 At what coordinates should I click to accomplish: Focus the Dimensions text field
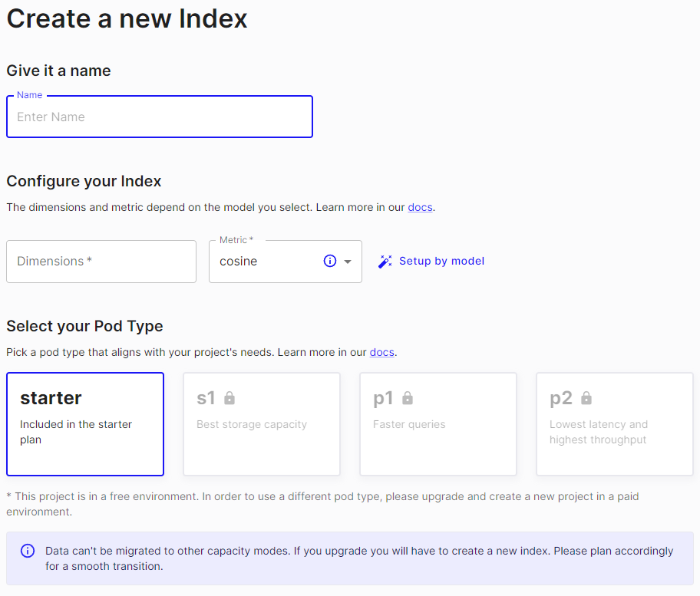pos(101,262)
